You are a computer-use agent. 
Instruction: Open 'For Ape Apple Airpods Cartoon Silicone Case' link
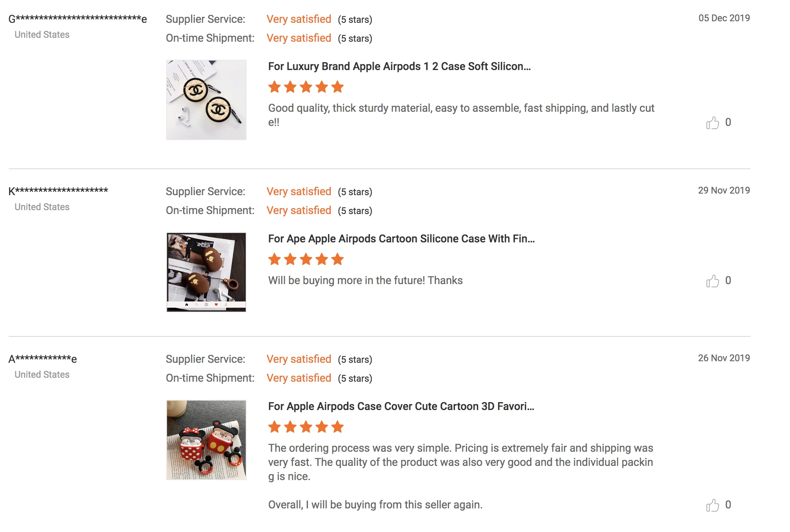[401, 239]
